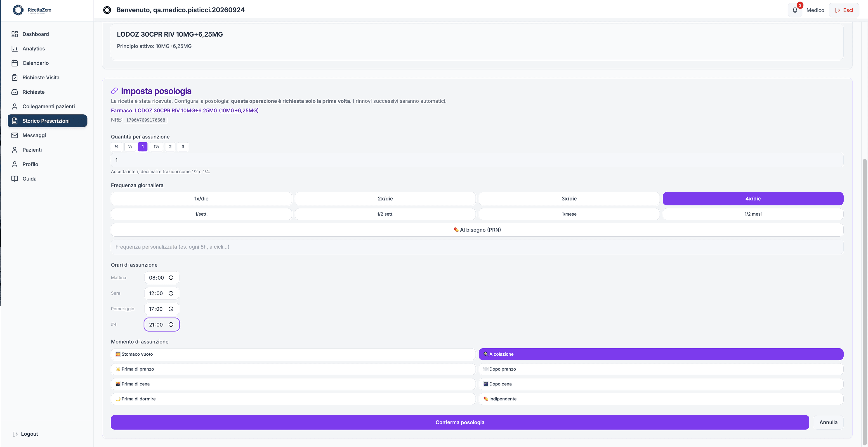Choose 3x/die daily frequency

coord(569,199)
